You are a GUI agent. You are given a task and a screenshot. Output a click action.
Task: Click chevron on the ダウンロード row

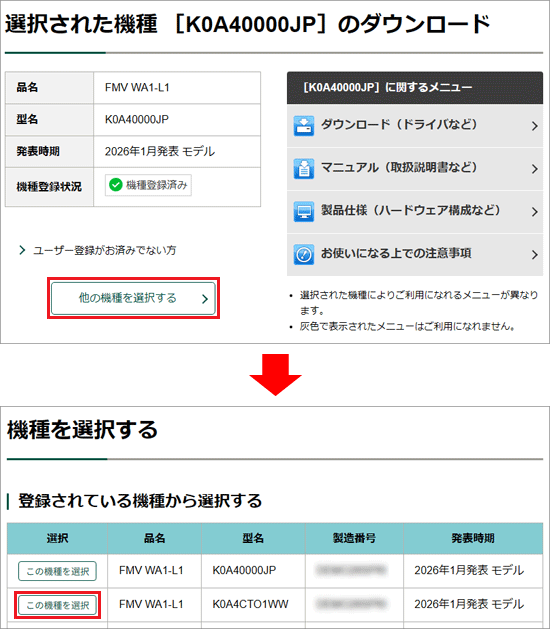pos(534,126)
